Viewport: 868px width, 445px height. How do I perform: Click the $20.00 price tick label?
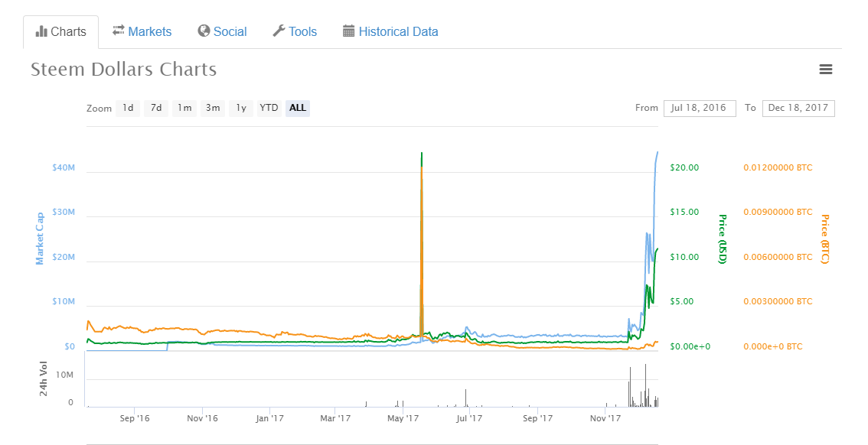pos(684,167)
